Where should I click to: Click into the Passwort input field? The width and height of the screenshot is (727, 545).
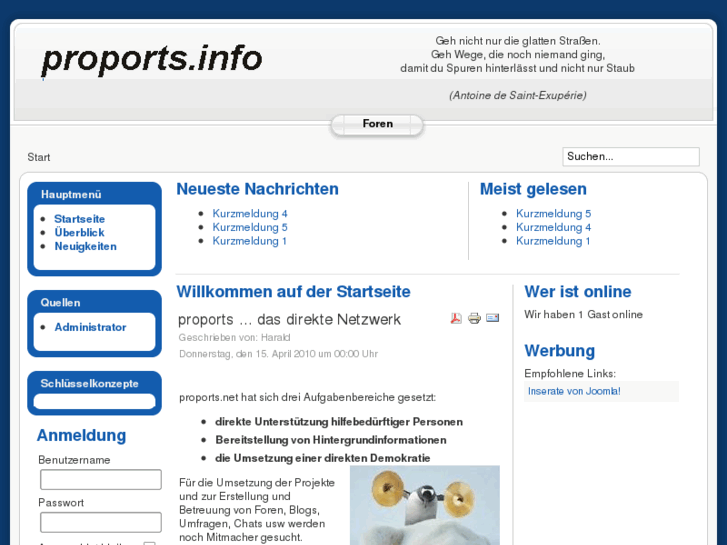(x=101, y=522)
